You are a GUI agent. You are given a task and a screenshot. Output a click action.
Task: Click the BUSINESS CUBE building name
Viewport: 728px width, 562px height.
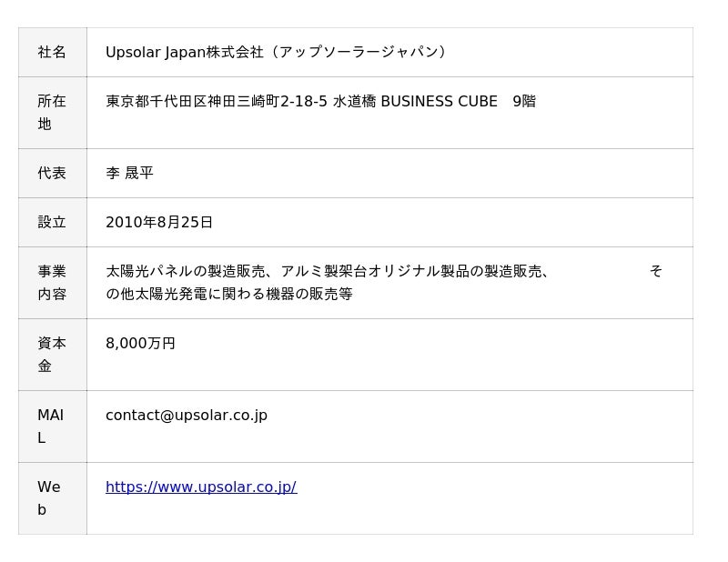tap(439, 102)
